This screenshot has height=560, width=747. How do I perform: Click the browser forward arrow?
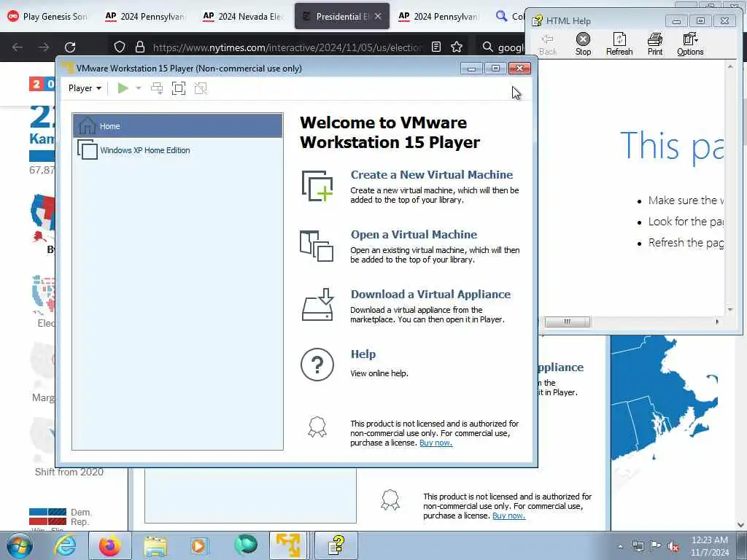coord(44,47)
